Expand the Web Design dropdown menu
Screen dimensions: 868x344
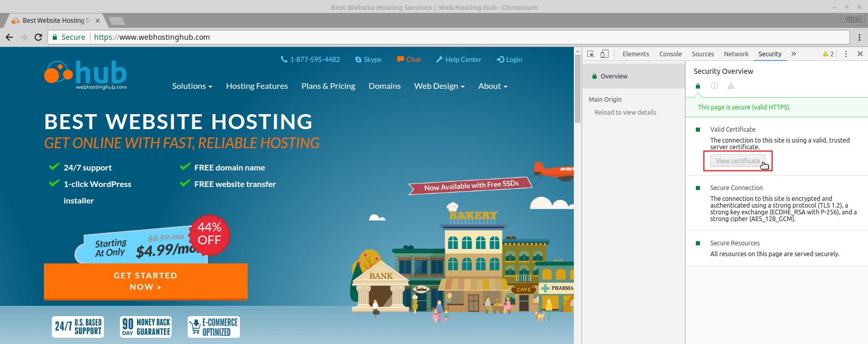point(439,86)
